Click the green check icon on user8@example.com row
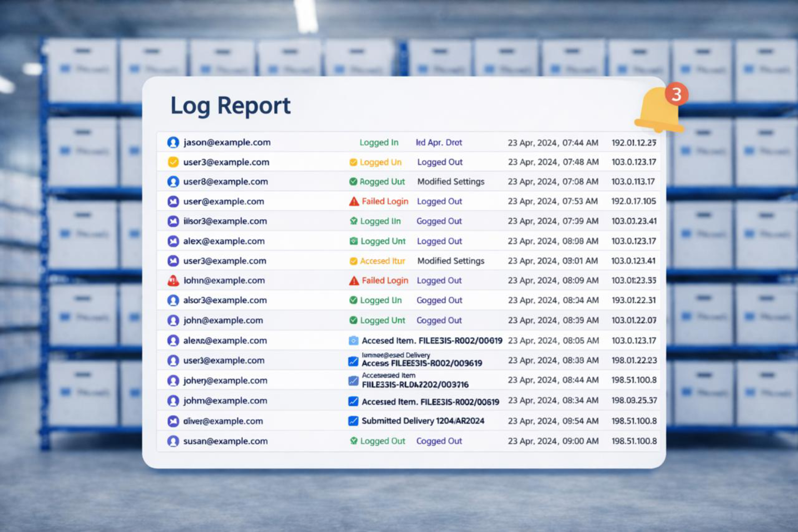Image resolution: width=798 pixels, height=532 pixels. (x=353, y=182)
